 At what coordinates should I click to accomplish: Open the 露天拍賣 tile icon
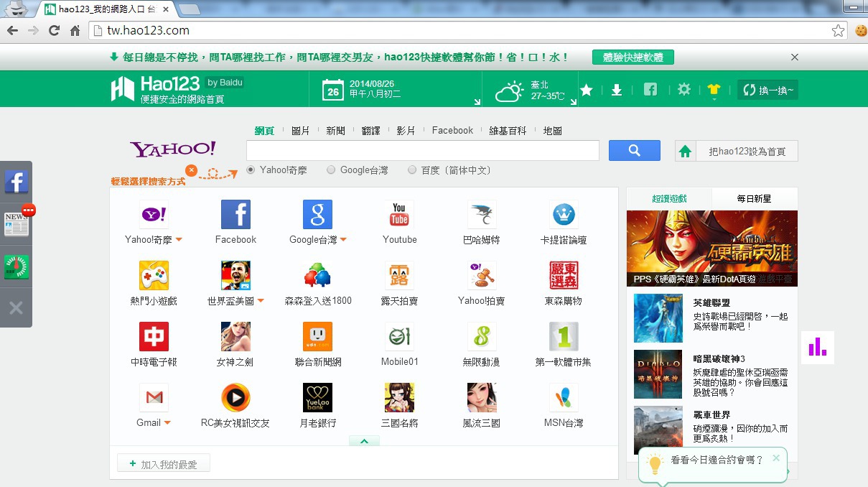[x=399, y=275]
